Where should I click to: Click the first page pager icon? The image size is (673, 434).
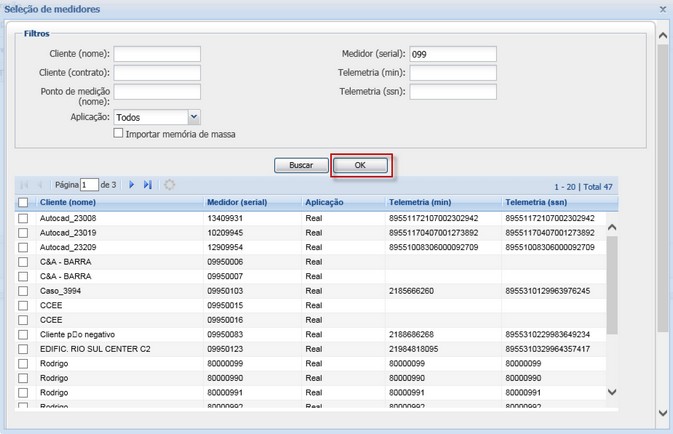(24, 185)
